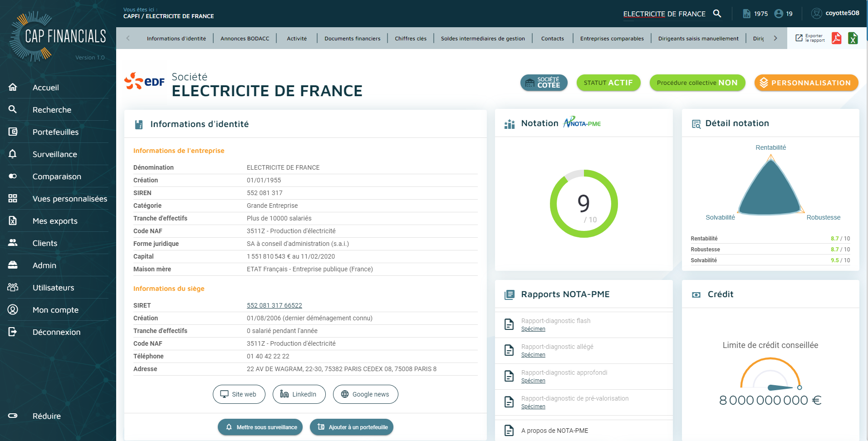The image size is (868, 441).
Task: Click the Solvabilité 9.5 / 10 row
Action: pyautogui.click(x=770, y=260)
